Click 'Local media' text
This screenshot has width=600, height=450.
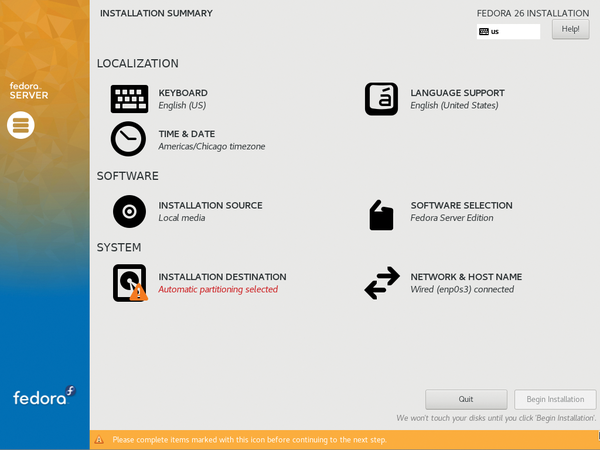tap(182, 218)
